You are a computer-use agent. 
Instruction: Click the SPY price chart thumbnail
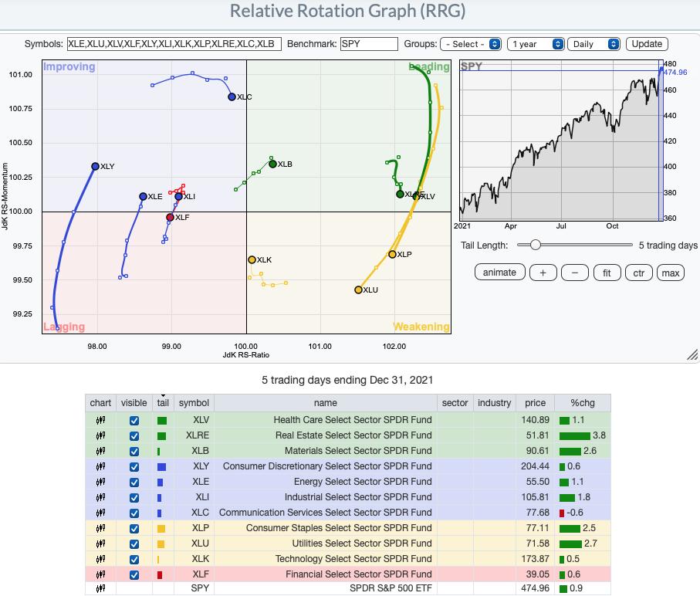coord(561,141)
